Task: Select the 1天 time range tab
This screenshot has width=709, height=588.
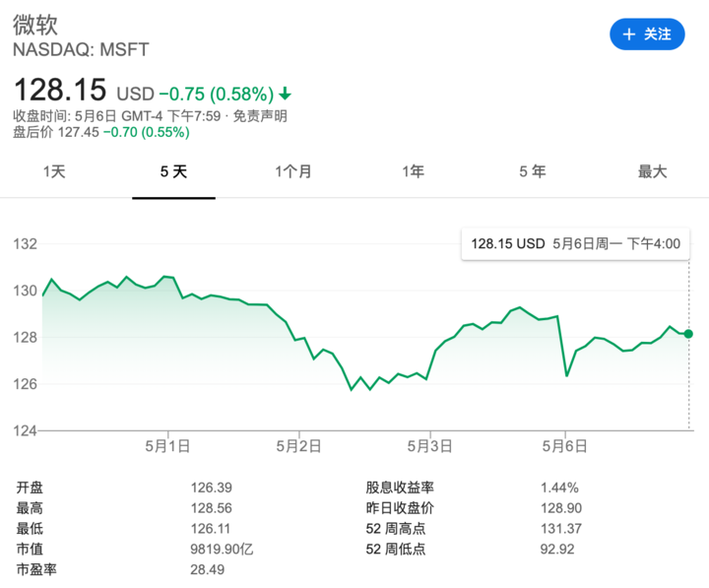Action: click(54, 172)
